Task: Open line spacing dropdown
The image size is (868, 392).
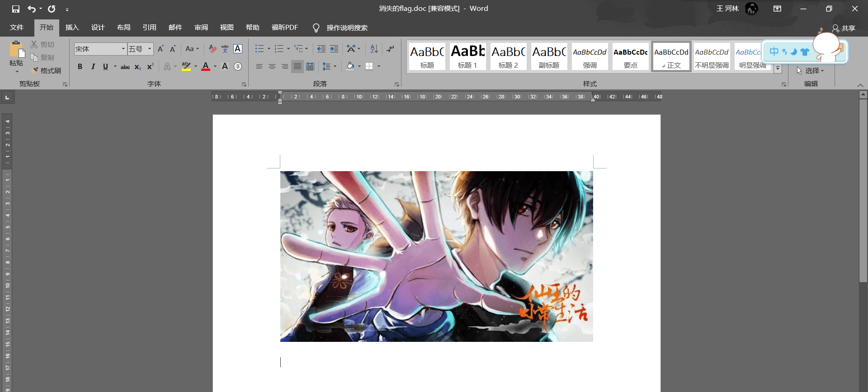Action: (335, 66)
